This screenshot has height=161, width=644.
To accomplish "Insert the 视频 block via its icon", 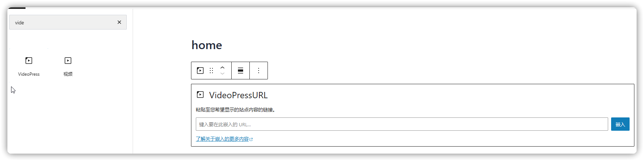I will pyautogui.click(x=68, y=61).
